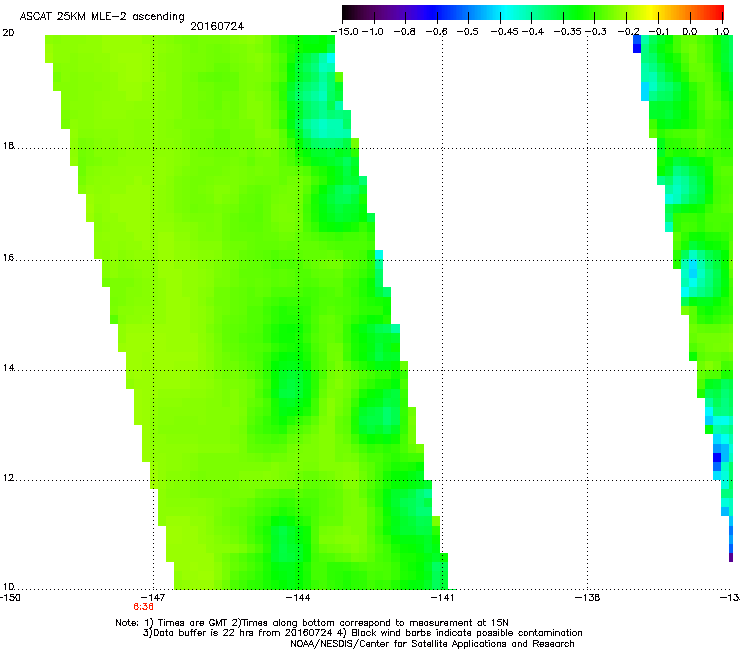The width and height of the screenshot is (740, 650).
Task: Click the color bar value -0.45
Action: pyautogui.click(x=504, y=32)
